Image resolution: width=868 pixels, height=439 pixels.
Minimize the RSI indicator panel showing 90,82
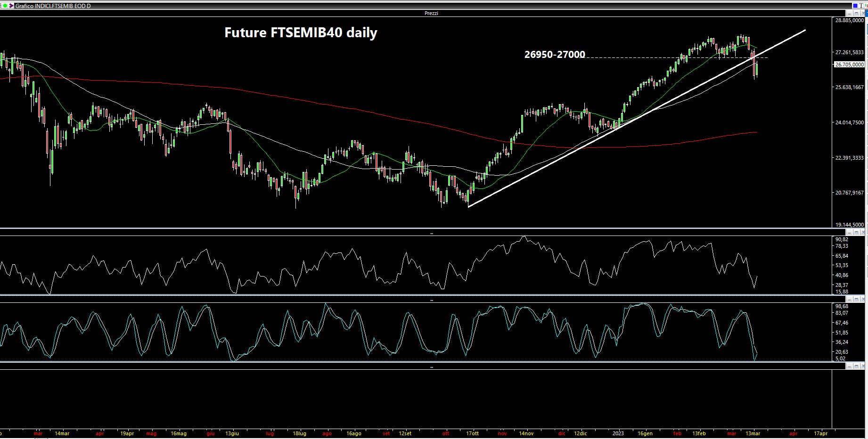tap(850, 233)
